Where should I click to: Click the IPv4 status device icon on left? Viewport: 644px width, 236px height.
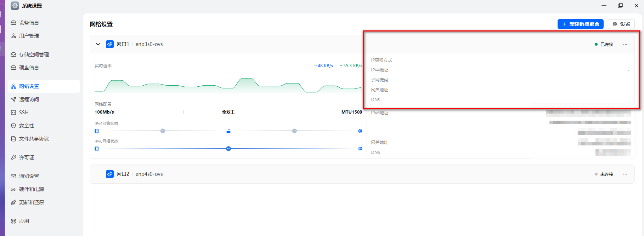pos(97,131)
